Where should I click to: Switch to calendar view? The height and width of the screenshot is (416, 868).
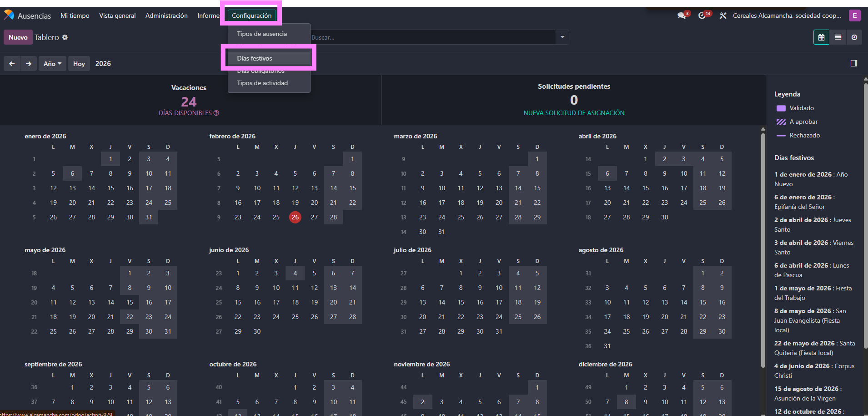pos(821,37)
